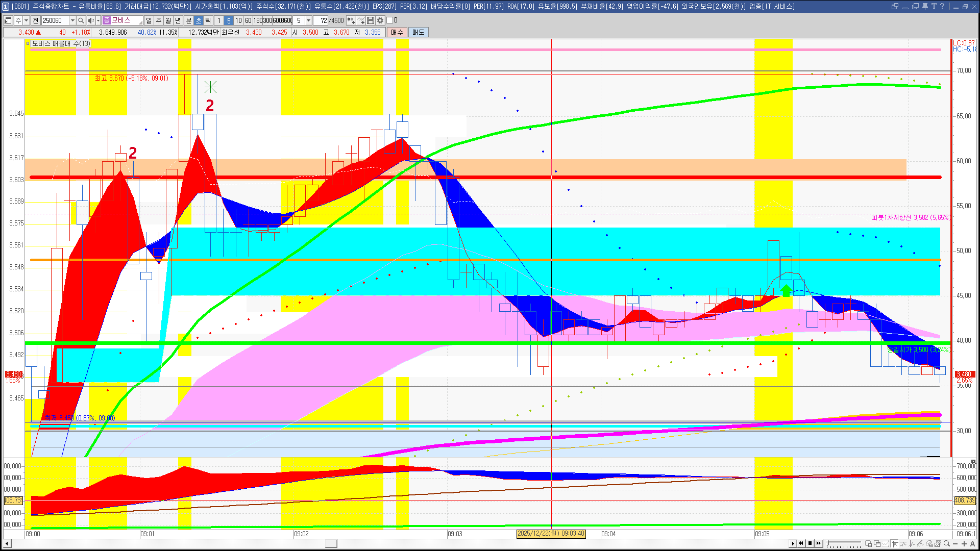Toggle the 초 (seconds) chart period button
The height and width of the screenshot is (551, 980).
(x=199, y=20)
